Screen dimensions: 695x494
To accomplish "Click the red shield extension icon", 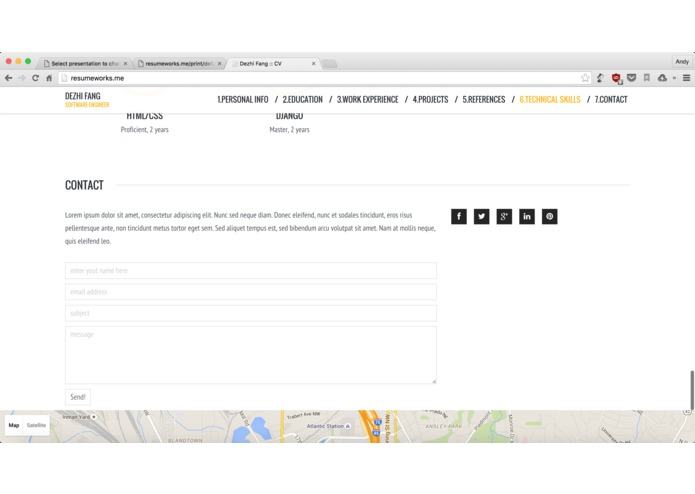I will click(x=616, y=78).
